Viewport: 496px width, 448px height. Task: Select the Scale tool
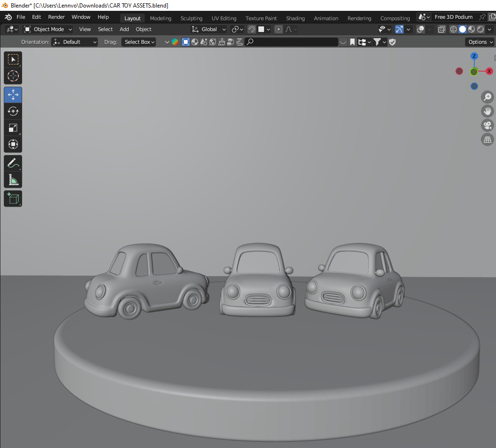13,128
